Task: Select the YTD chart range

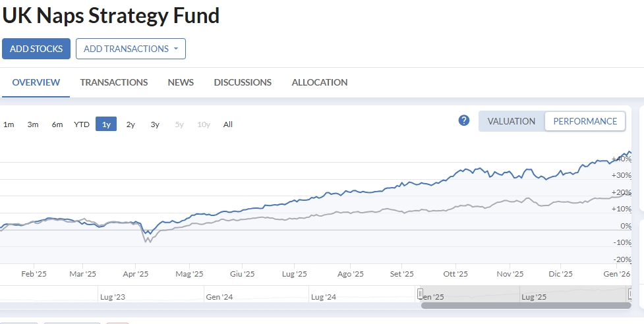Action: point(81,124)
